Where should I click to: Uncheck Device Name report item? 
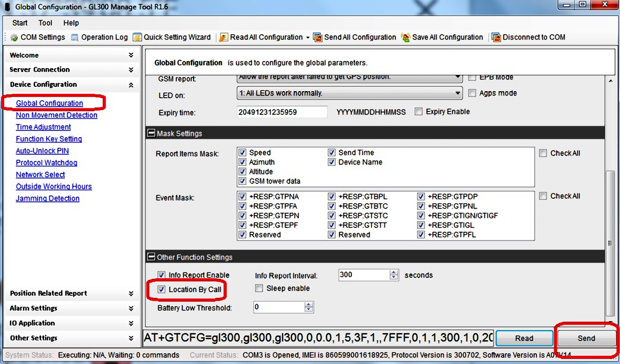[x=332, y=162]
